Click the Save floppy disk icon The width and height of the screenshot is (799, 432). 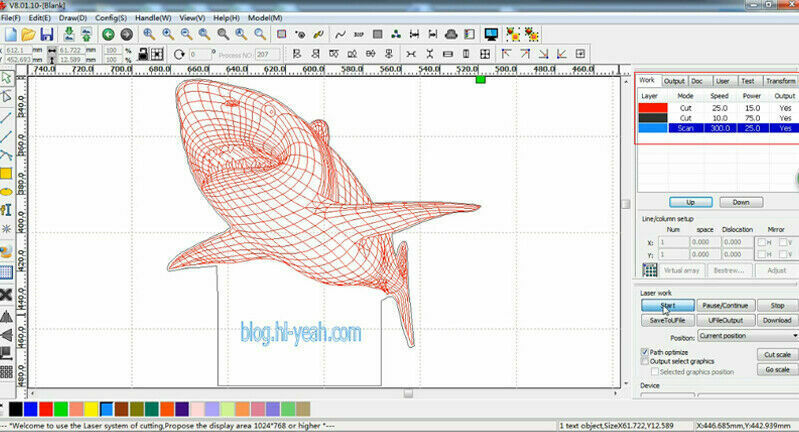(x=47, y=35)
